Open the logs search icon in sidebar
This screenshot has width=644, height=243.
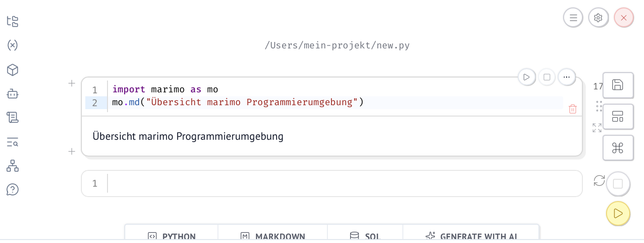[x=12, y=142]
